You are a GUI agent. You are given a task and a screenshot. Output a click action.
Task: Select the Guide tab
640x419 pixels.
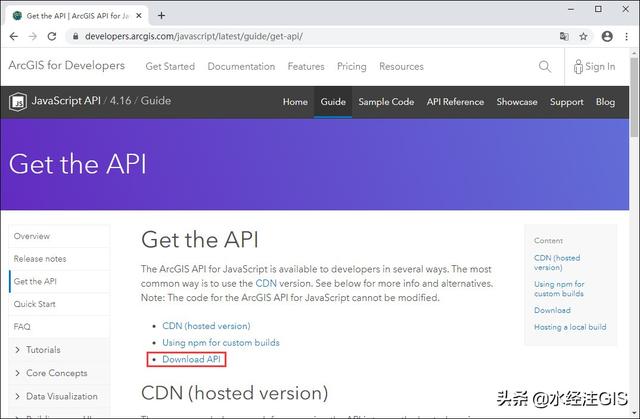pyautogui.click(x=333, y=102)
